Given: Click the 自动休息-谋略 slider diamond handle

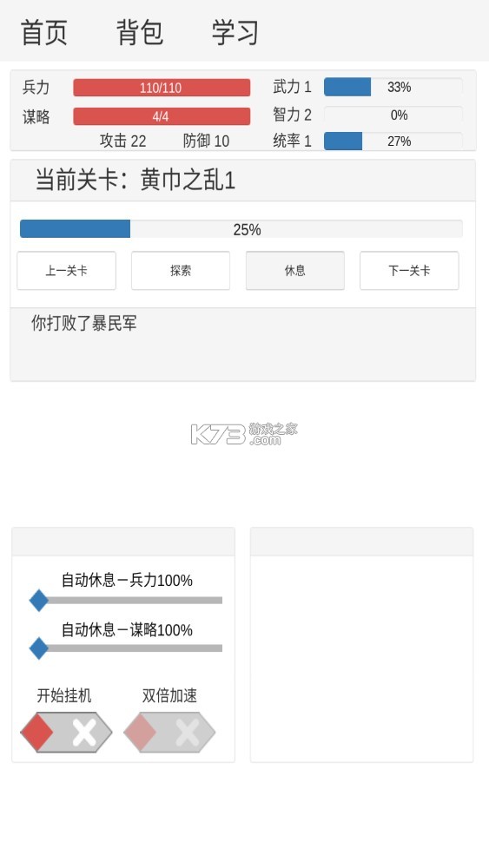Looking at the screenshot, I should (39, 648).
